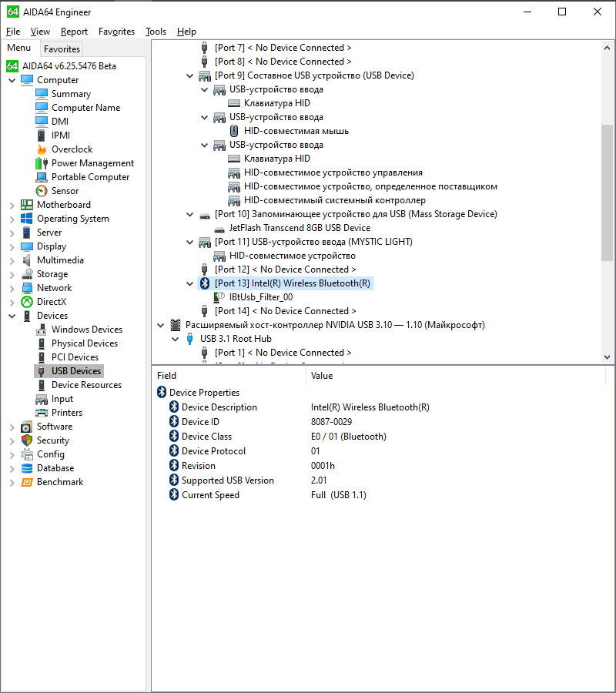Click mouse icon beside HID-совместимая мышь

(x=234, y=131)
